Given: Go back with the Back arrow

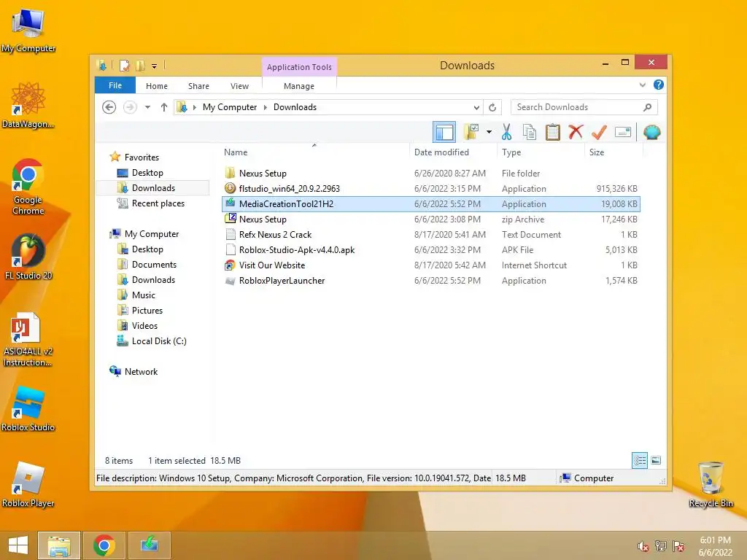Looking at the screenshot, I should tap(109, 107).
